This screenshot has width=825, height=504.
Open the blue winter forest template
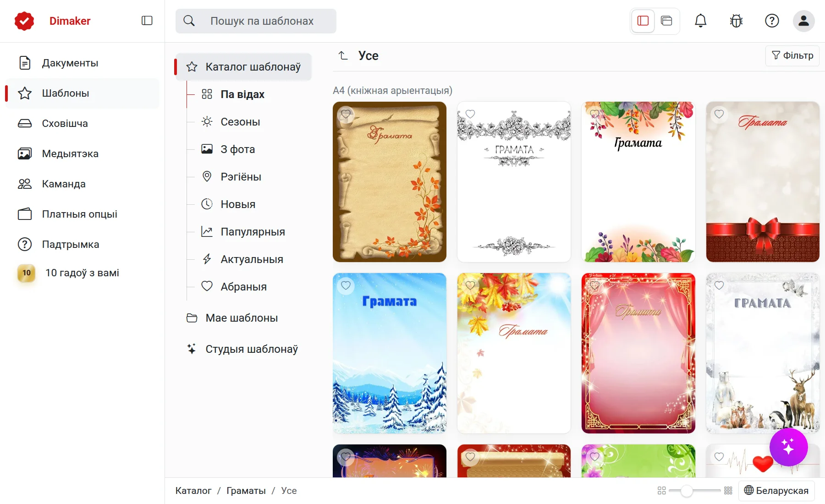click(x=390, y=353)
